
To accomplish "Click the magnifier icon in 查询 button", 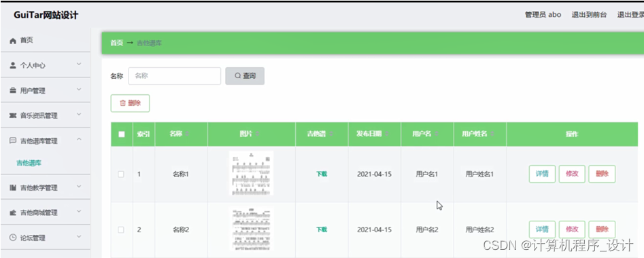I will (237, 76).
